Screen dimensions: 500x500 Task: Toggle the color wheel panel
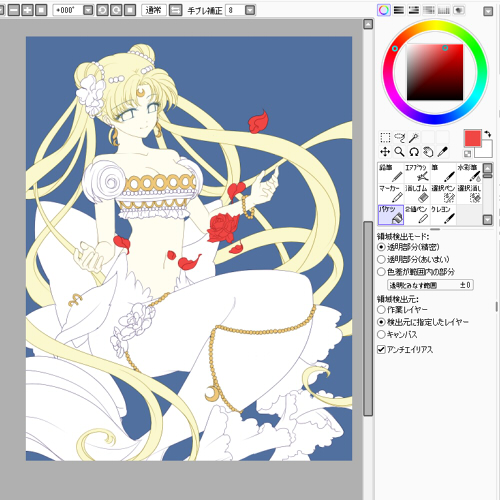point(384,10)
